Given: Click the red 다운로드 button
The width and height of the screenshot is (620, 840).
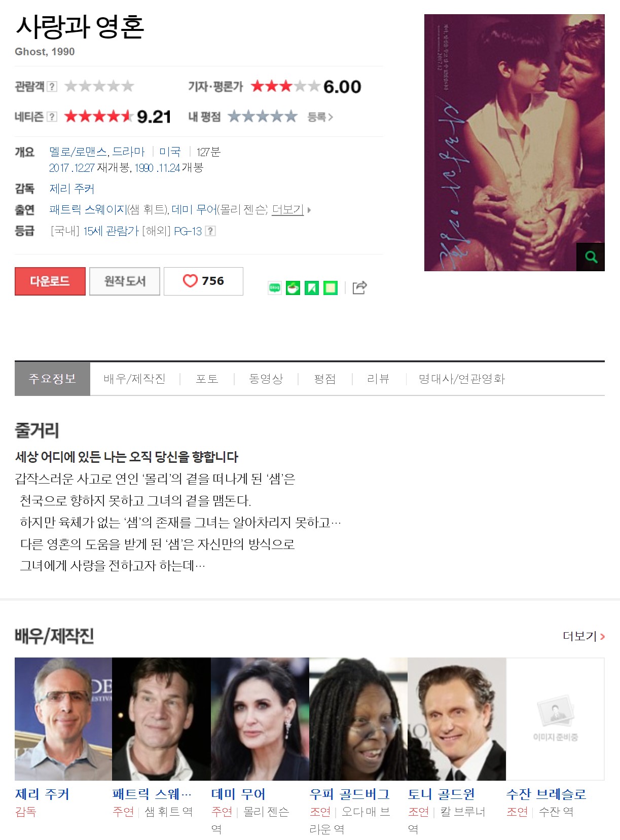Looking at the screenshot, I should (x=50, y=281).
